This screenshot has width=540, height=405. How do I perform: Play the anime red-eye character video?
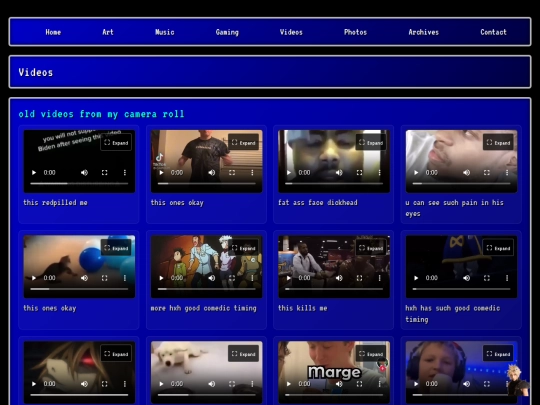point(34,384)
